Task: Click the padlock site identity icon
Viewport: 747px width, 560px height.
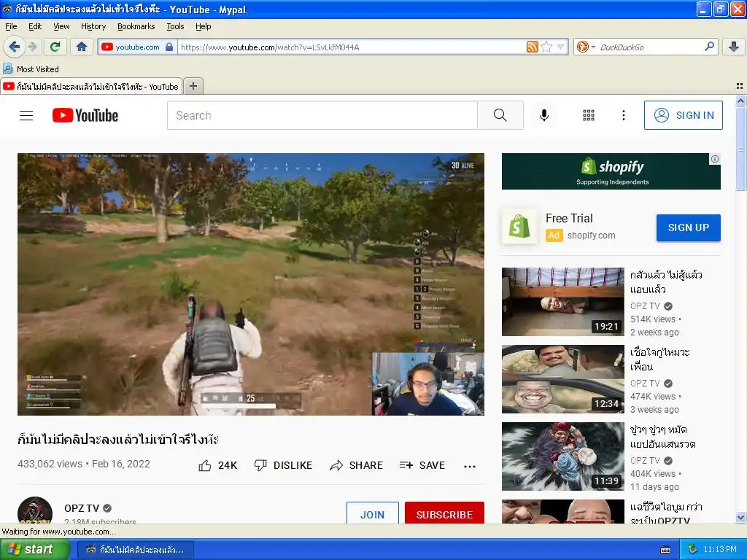Action: click(169, 47)
